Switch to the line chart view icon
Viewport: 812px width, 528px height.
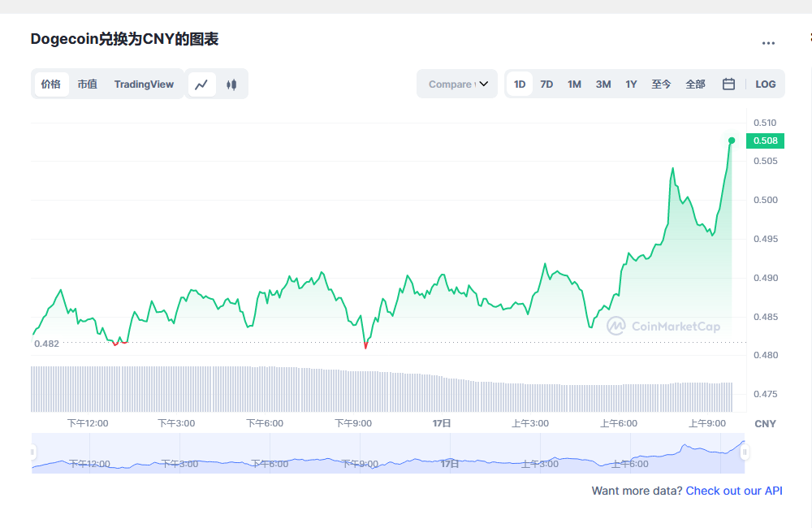pos(201,84)
